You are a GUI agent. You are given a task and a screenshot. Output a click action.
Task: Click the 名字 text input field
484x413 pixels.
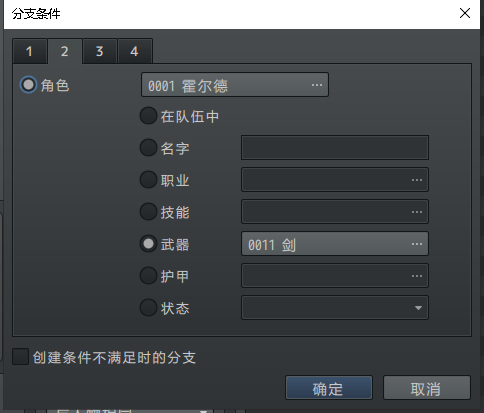(x=335, y=147)
